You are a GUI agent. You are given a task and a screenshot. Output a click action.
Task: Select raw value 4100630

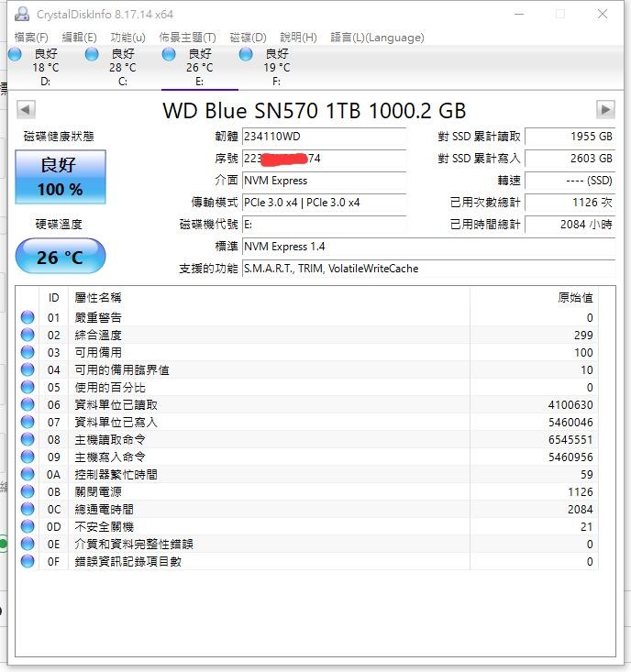tap(570, 405)
